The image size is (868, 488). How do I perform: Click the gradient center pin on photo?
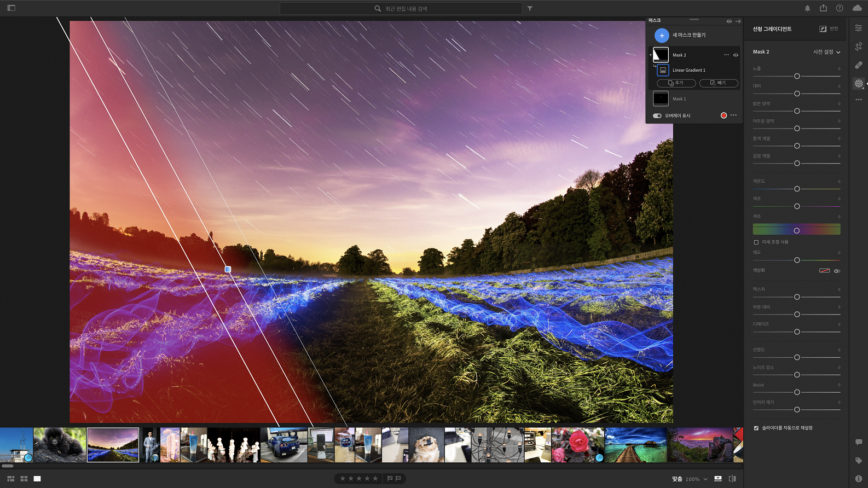click(228, 269)
